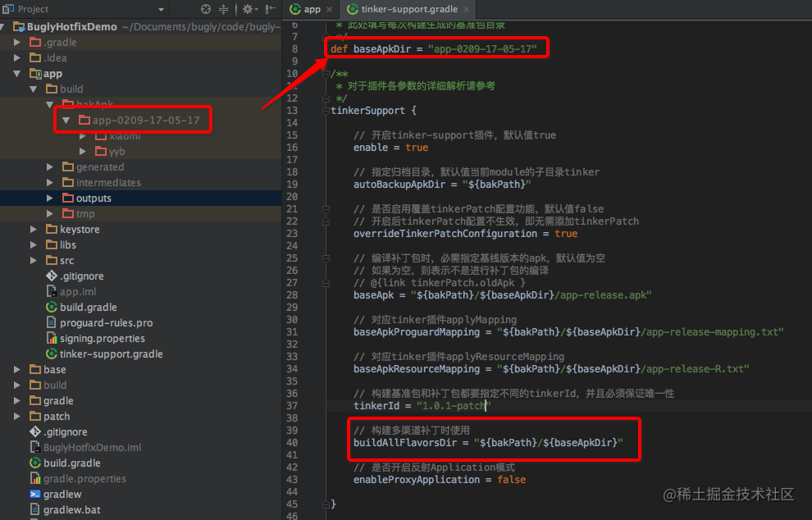Expand the .gradle folder
This screenshot has height=520, width=812.
coord(17,42)
